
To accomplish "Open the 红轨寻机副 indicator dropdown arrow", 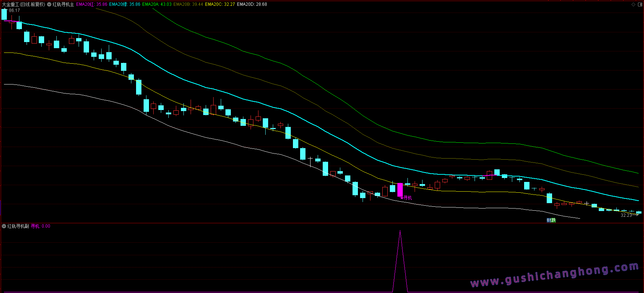I will click(4, 226).
